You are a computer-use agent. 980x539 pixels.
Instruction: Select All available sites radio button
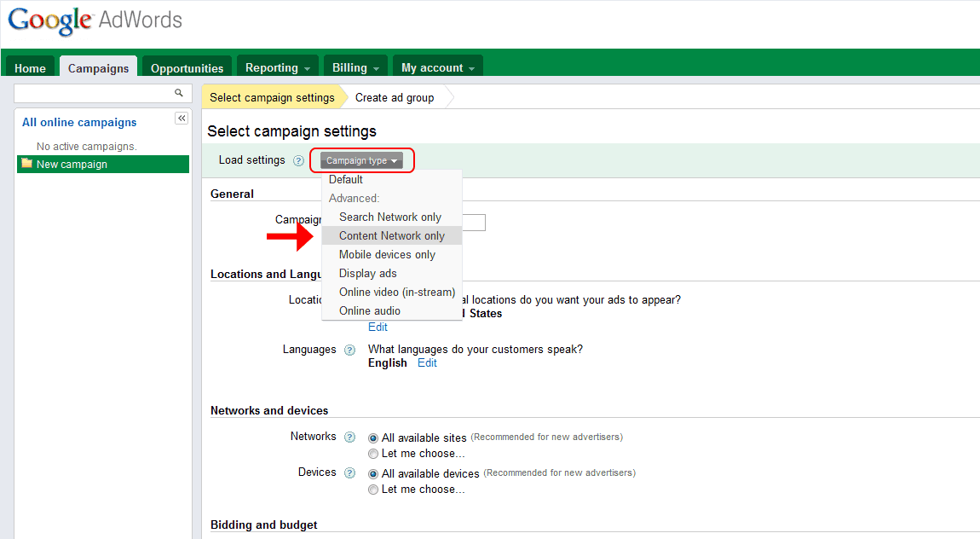coord(373,438)
